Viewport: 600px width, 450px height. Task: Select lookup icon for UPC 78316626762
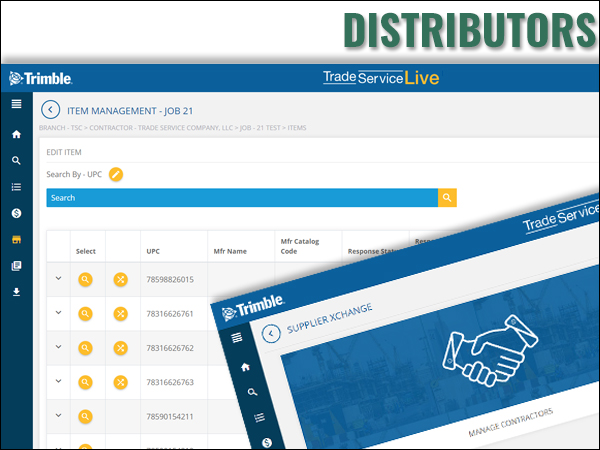85,348
